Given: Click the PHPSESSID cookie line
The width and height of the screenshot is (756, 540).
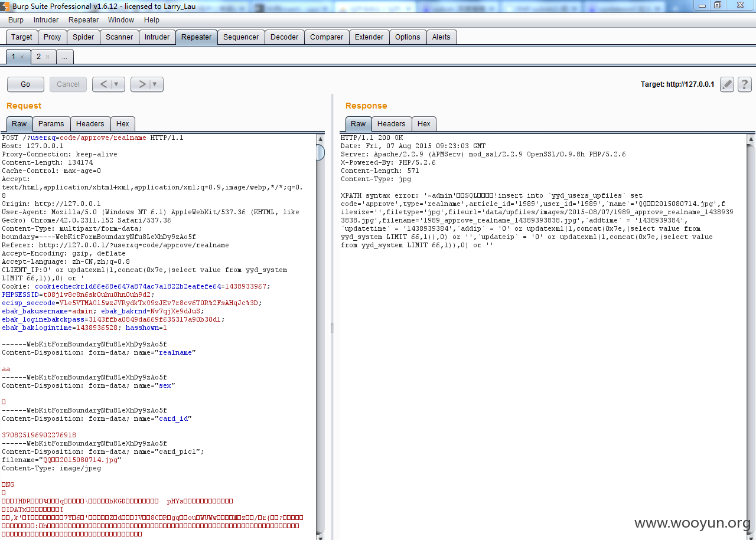Looking at the screenshot, I should [x=78, y=294].
